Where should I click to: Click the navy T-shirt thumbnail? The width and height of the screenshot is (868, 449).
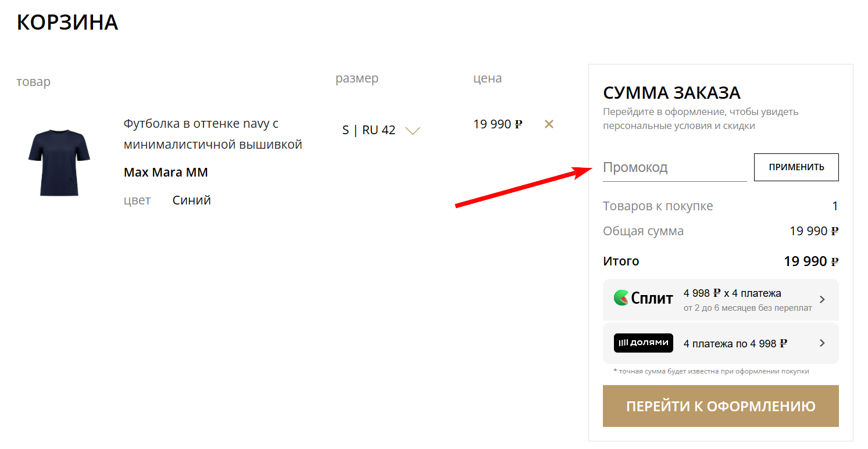(59, 162)
